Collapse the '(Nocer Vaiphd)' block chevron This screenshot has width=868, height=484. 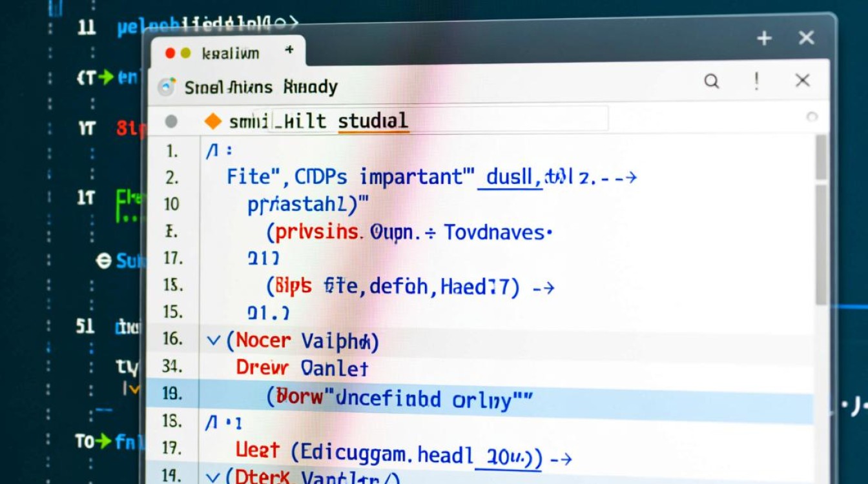[x=213, y=340]
